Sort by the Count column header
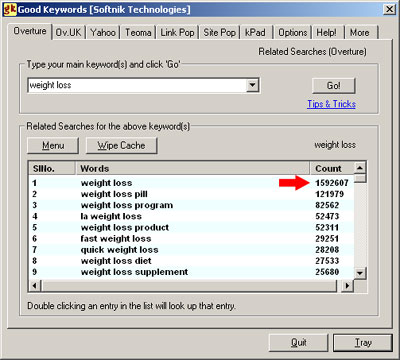Viewport: 400px width, 360px height. tap(332, 168)
